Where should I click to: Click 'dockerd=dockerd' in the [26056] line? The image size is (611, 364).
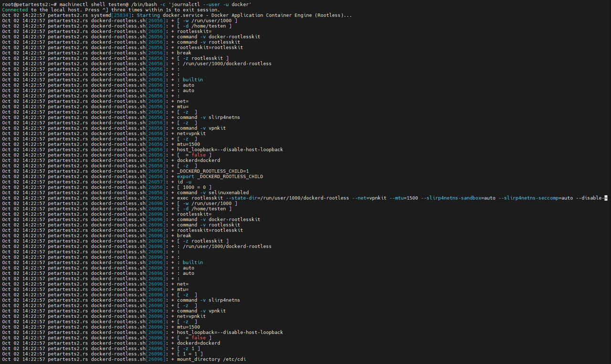[x=199, y=160]
